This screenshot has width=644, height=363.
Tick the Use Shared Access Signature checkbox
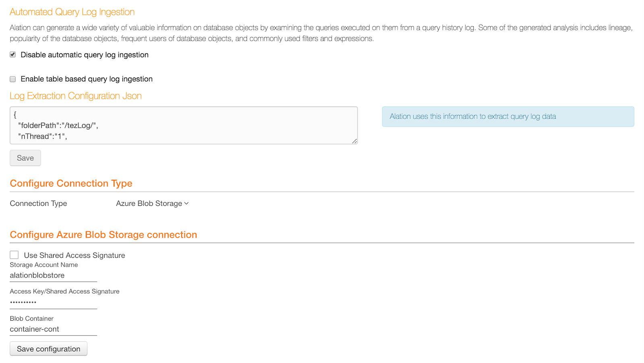[x=14, y=255]
